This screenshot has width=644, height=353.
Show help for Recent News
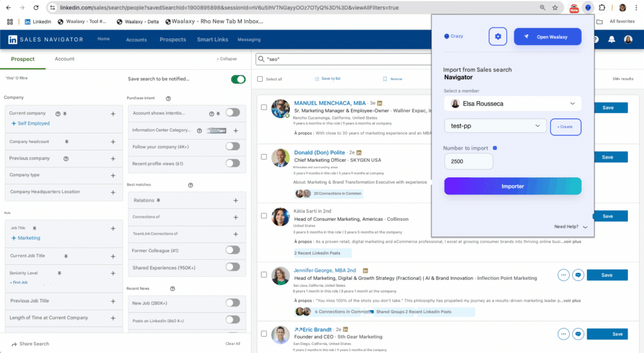172,288
